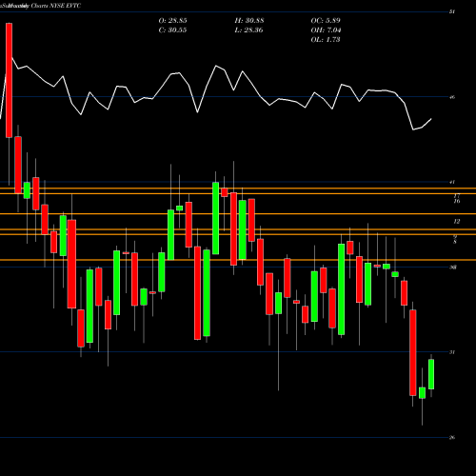The image size is (476, 476).
Task: Click the OC: 5.89 reading
Action: click(326, 21)
